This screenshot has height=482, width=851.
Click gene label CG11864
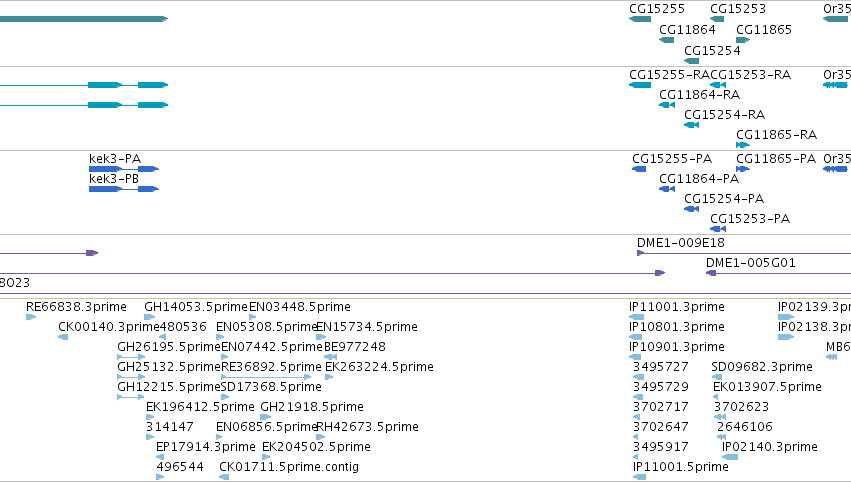[x=687, y=30]
